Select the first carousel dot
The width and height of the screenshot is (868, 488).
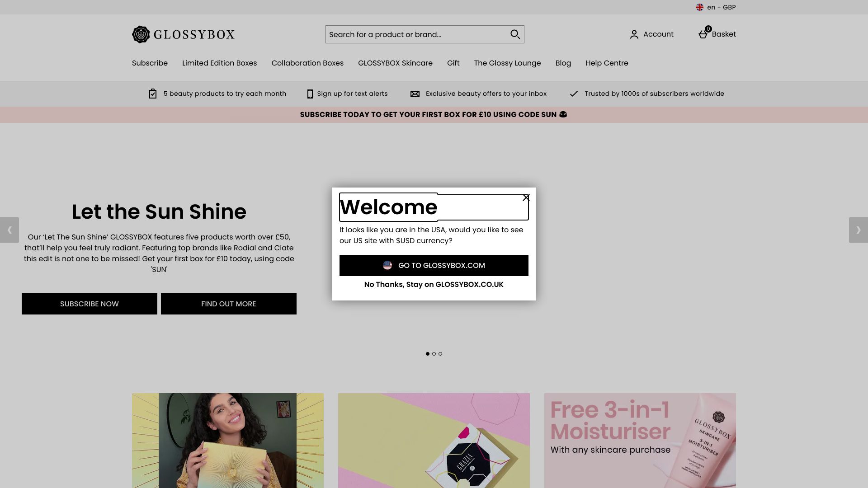pos(428,354)
